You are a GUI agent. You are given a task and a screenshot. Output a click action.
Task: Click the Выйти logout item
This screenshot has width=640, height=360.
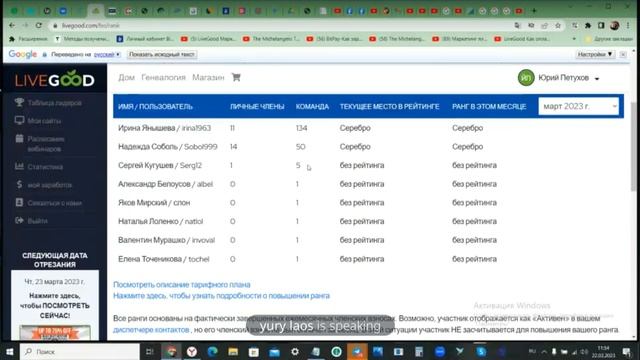[x=31, y=221]
